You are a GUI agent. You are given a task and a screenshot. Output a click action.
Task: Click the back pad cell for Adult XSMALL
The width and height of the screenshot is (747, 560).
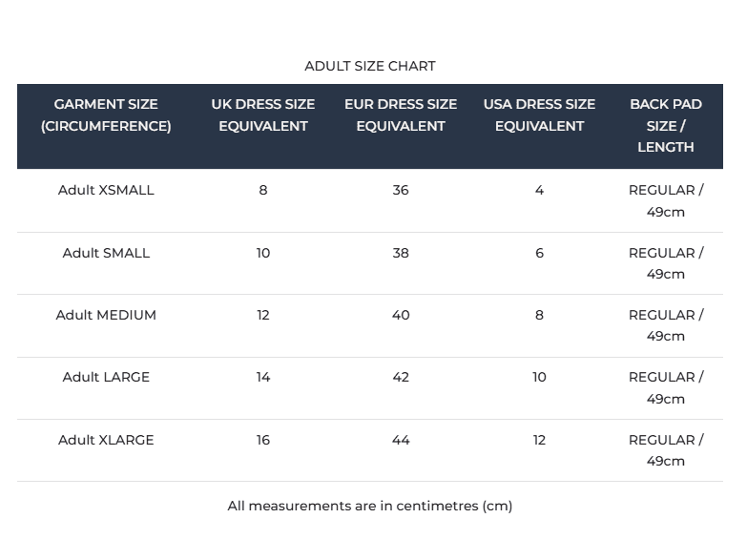666,200
